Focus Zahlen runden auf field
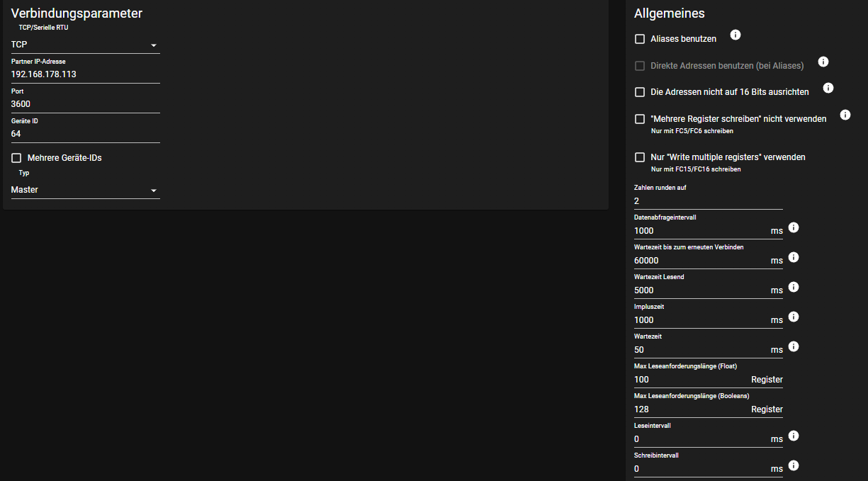Image resolution: width=868 pixels, height=481 pixels. (x=709, y=201)
